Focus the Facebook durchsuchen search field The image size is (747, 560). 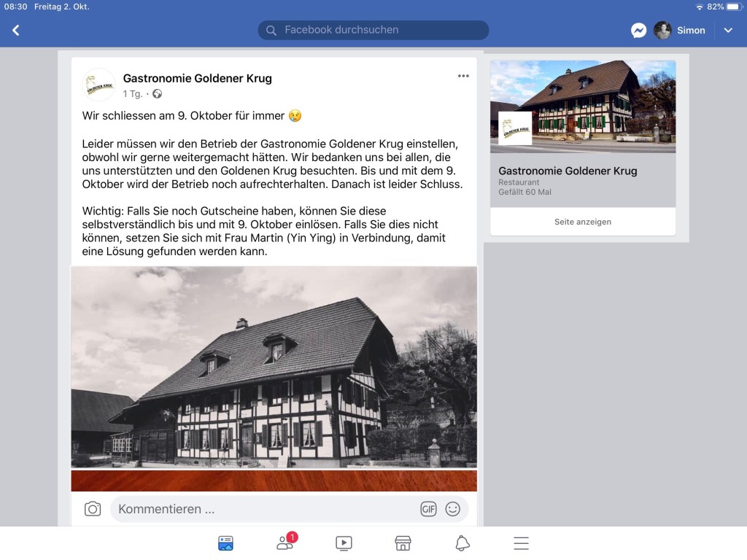click(x=373, y=30)
